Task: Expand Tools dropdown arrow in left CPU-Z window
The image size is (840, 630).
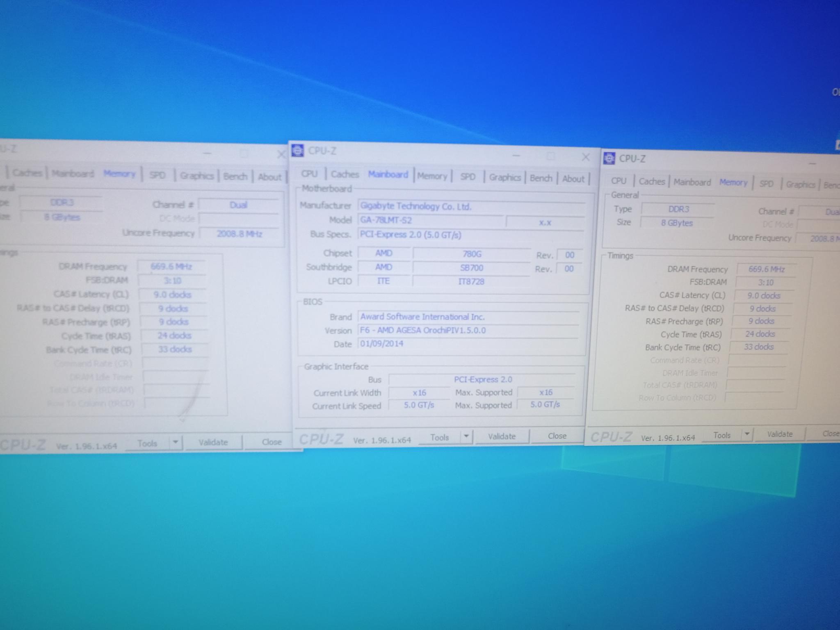Action: pos(176,443)
